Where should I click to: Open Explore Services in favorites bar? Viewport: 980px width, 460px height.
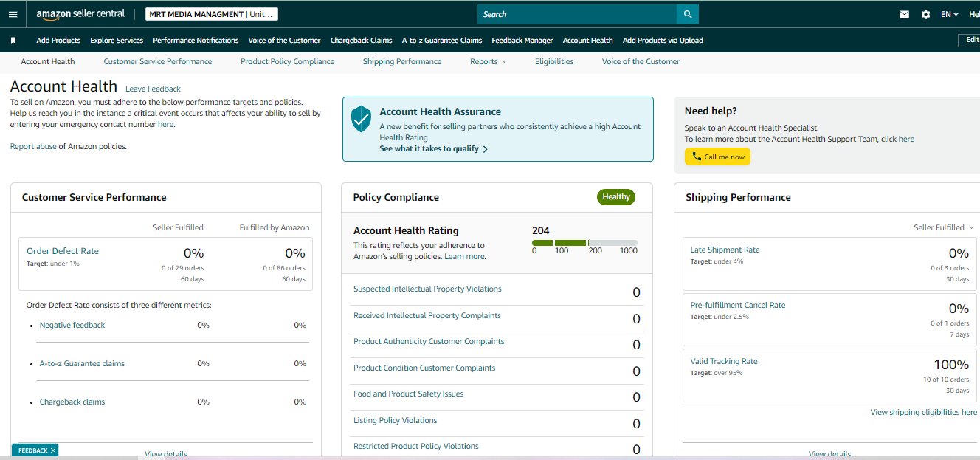pyautogui.click(x=117, y=41)
